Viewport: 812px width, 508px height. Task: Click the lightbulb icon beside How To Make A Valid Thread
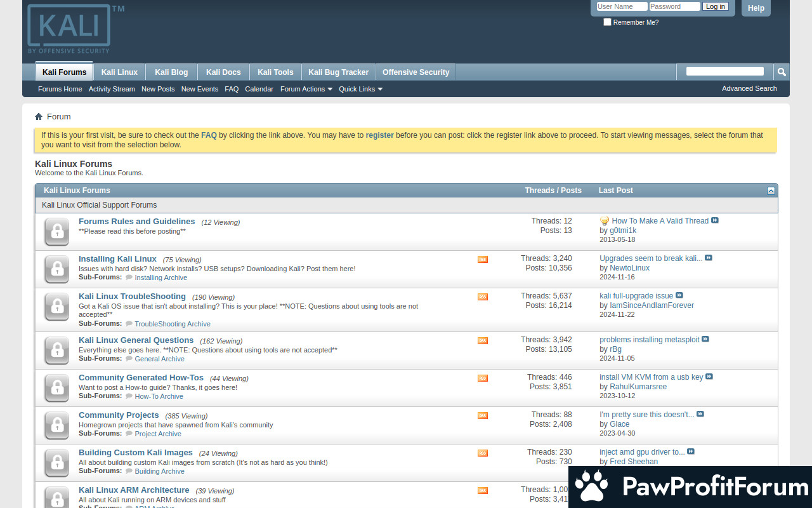605,221
